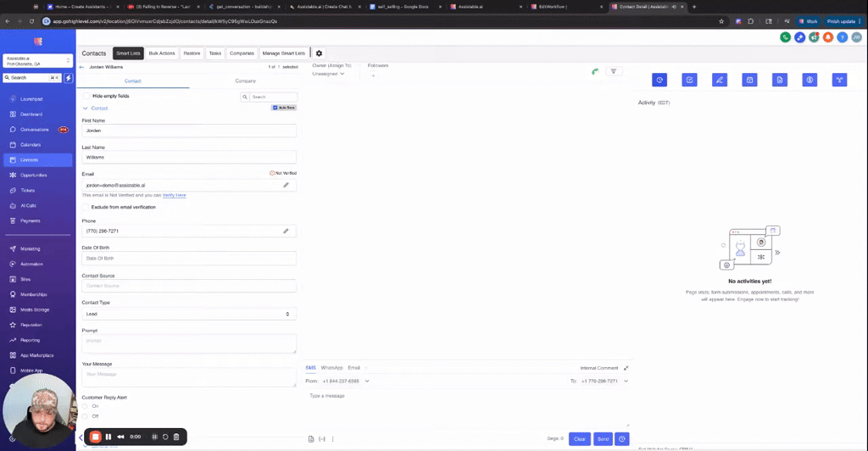
Task: Insert custom value braces icon
Action: (x=321, y=439)
